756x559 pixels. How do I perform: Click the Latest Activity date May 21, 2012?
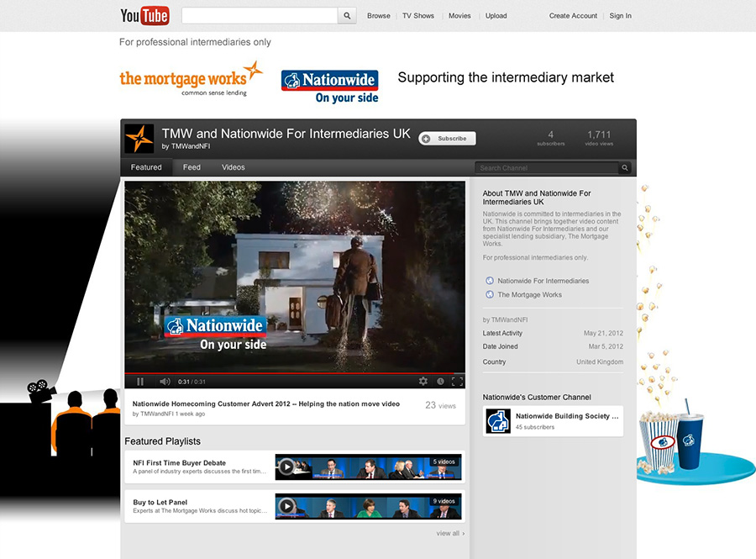(603, 333)
